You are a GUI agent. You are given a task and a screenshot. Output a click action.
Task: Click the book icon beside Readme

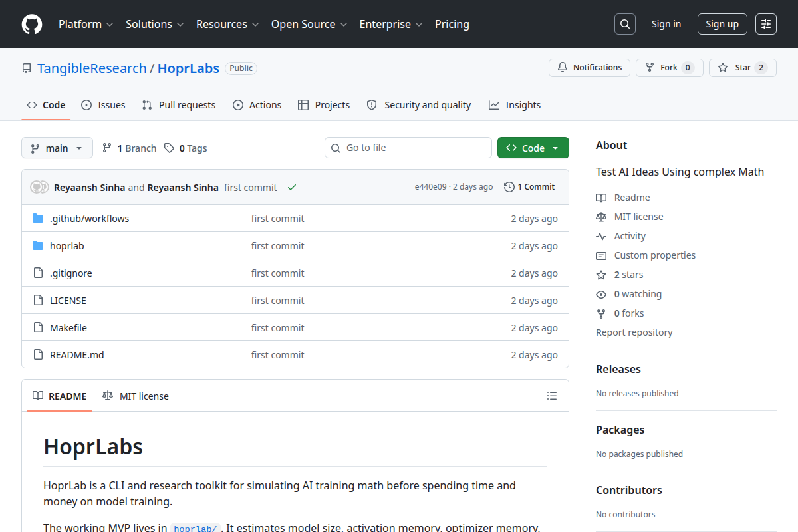point(601,198)
